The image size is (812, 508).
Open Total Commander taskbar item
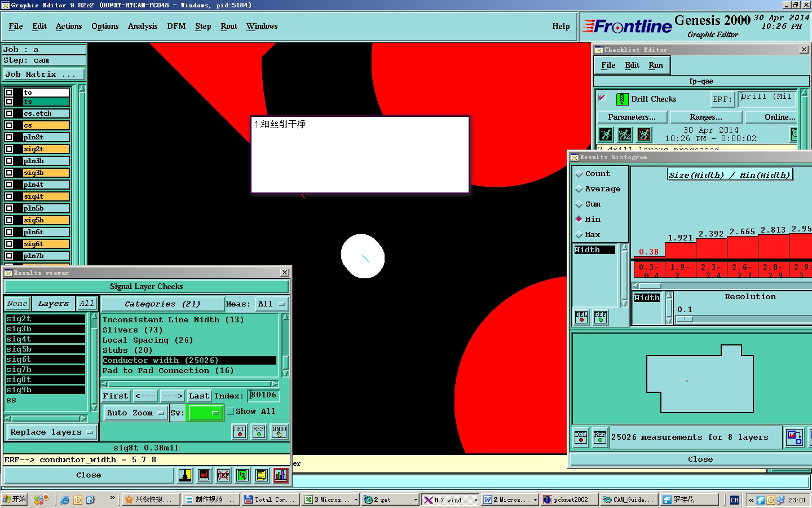(x=271, y=500)
